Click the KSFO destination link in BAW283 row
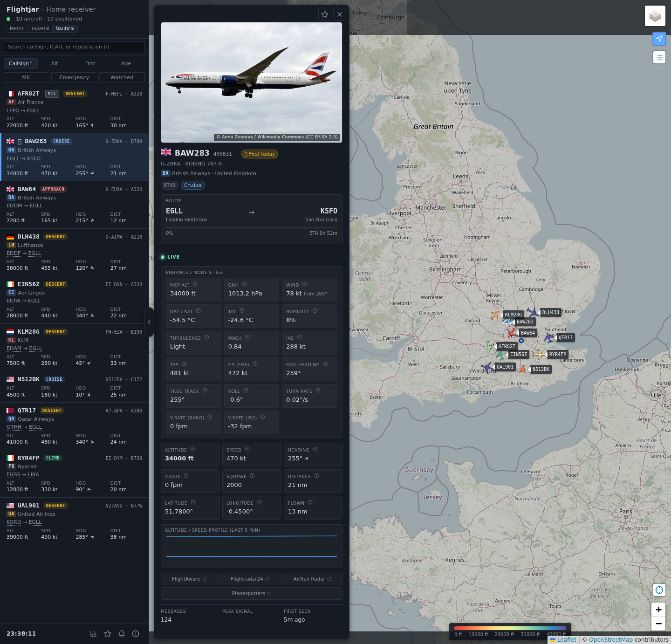671x644 pixels. coord(34,159)
